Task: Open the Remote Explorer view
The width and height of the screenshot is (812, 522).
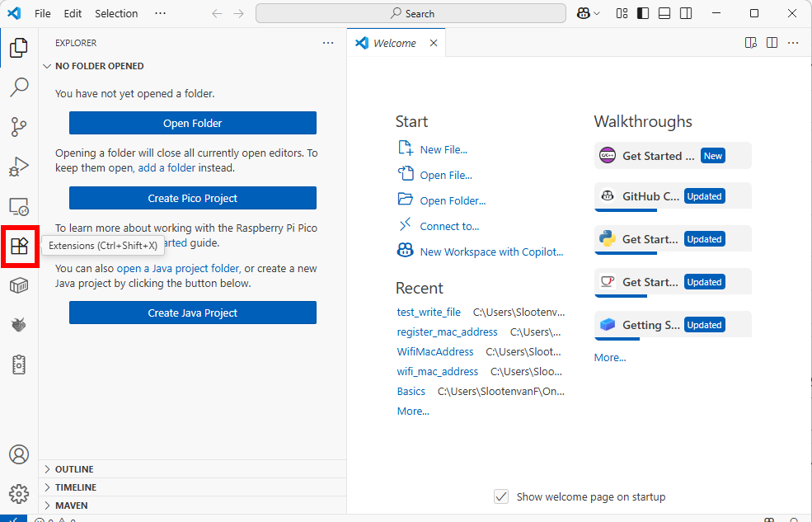Action: tap(19, 207)
